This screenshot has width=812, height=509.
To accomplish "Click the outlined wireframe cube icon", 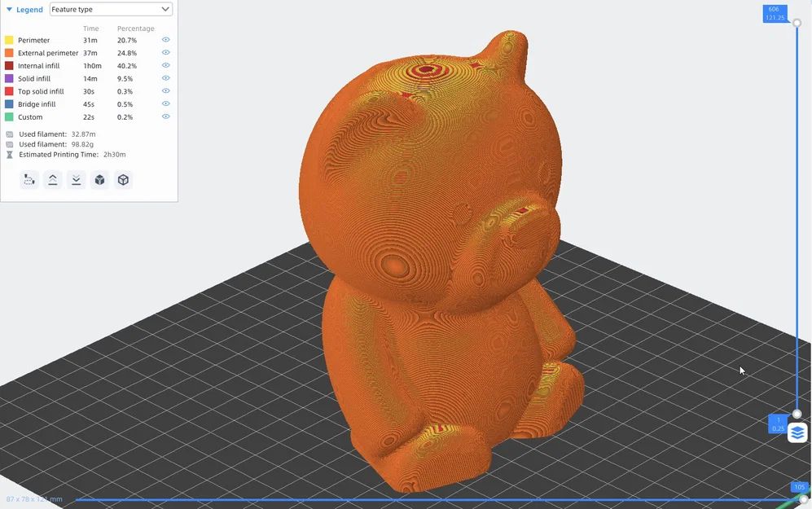I will tap(123, 180).
